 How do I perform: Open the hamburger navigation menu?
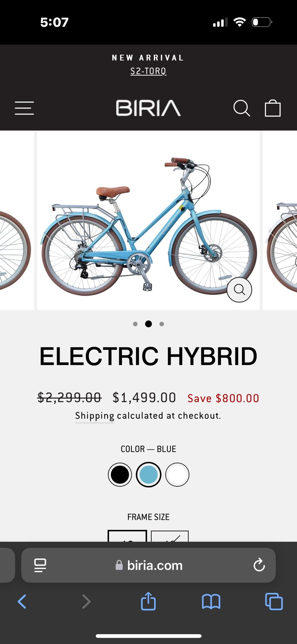tap(24, 108)
